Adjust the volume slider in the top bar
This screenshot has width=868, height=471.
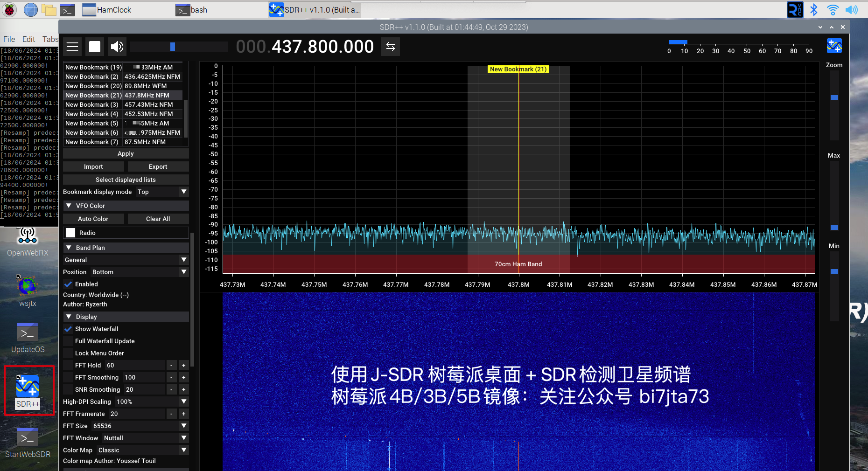[179, 47]
